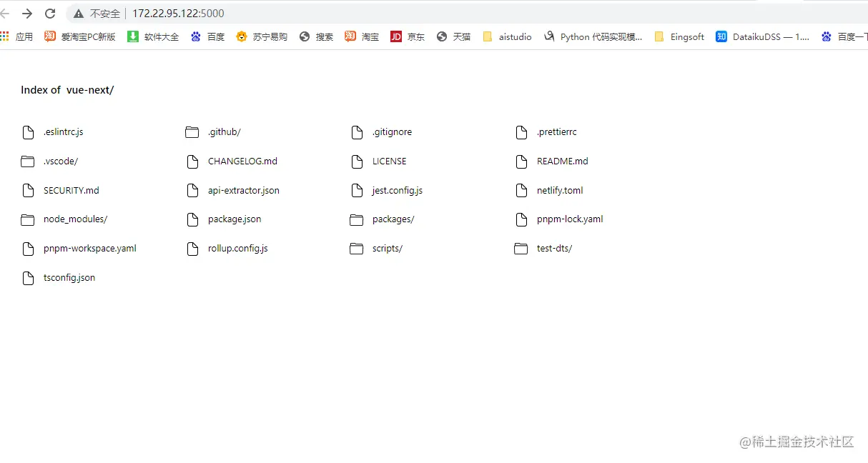Click folder icon next to packages/

pyautogui.click(x=357, y=219)
